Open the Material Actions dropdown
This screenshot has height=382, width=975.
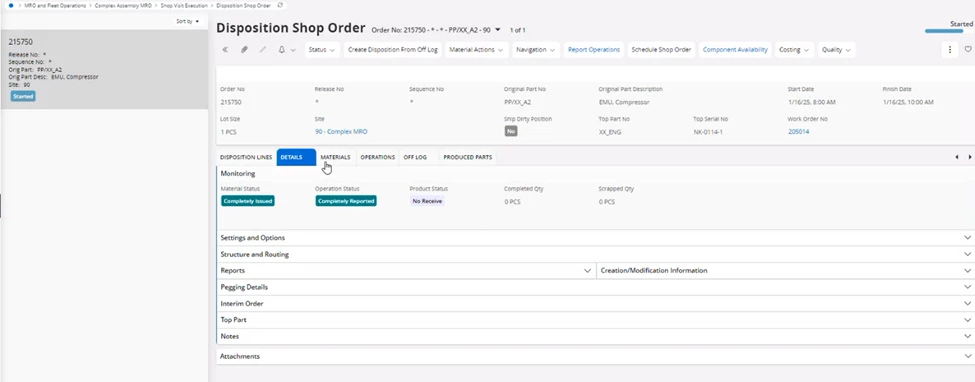coord(476,50)
